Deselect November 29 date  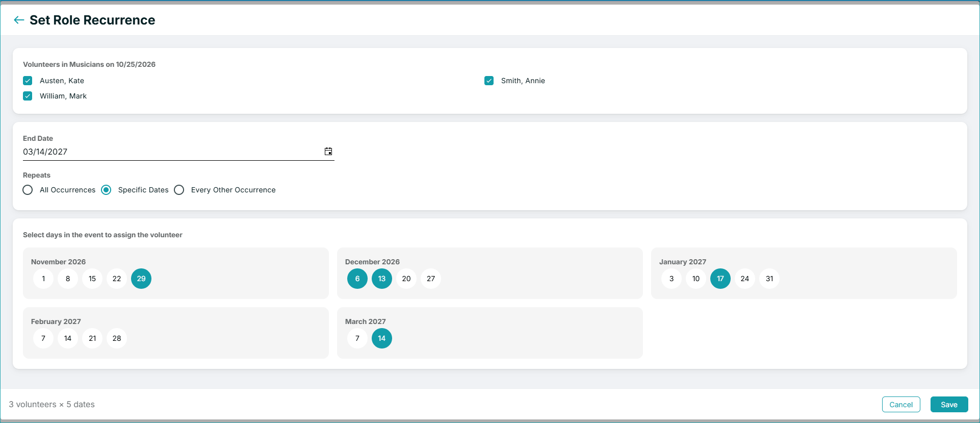141,279
